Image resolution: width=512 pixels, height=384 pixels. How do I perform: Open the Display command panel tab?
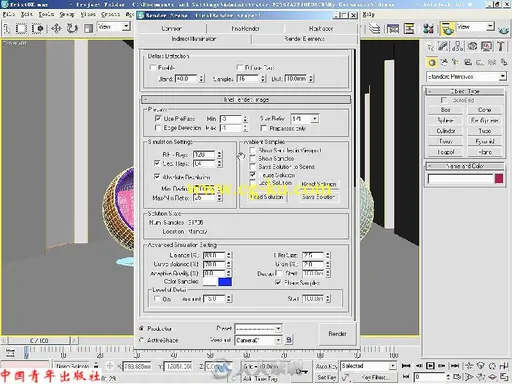(x=486, y=46)
